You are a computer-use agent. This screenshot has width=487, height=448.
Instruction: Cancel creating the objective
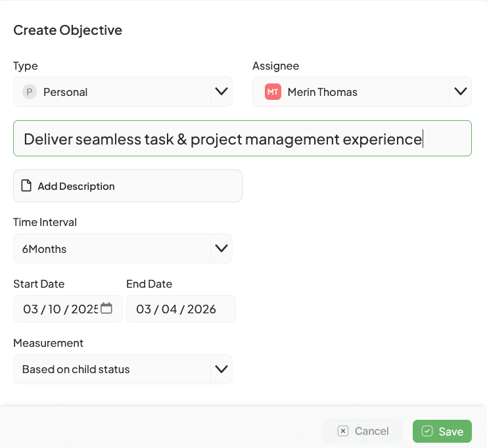point(363,431)
